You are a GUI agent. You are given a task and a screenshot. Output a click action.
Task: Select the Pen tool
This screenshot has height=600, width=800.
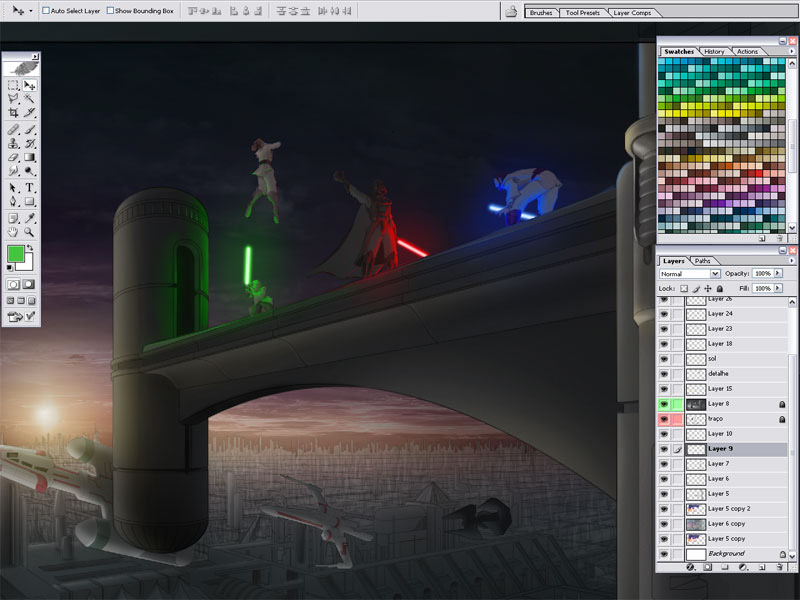14,202
